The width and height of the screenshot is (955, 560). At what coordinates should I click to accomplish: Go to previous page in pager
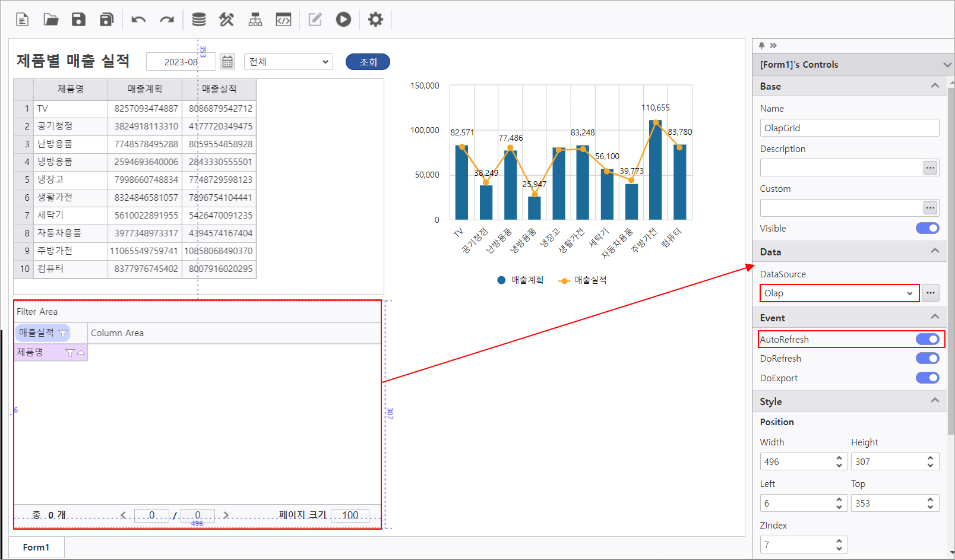[123, 515]
